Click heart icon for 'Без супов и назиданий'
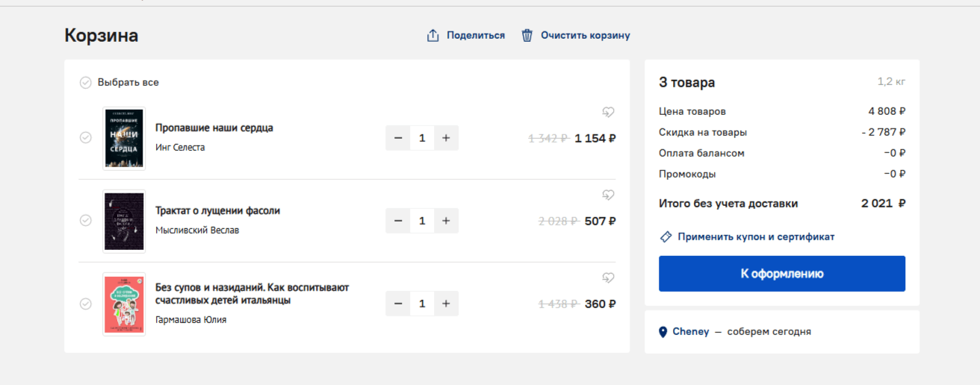 click(608, 278)
